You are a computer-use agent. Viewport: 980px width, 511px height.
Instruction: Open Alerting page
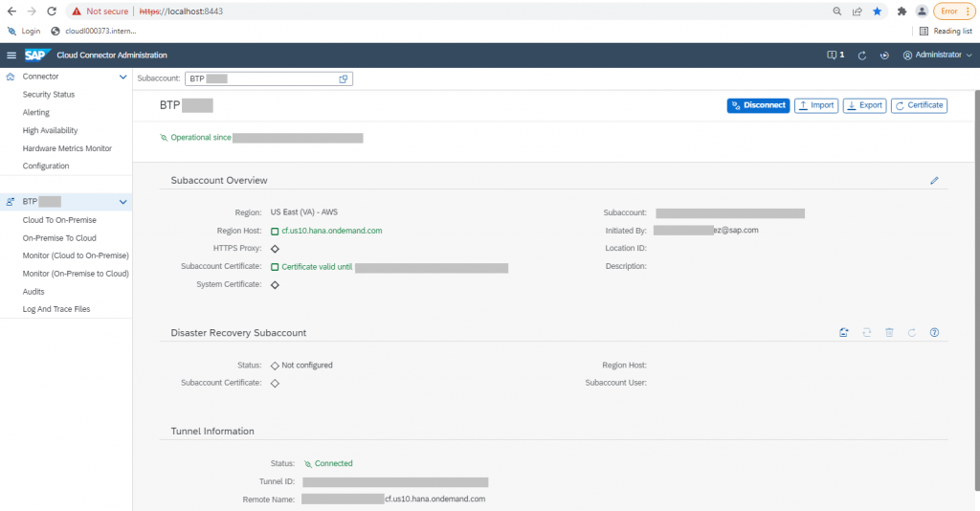point(36,113)
